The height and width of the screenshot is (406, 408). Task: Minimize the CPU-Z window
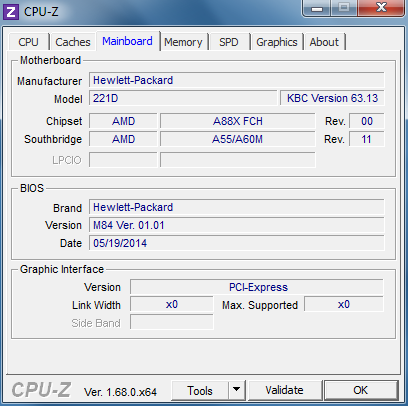[x=317, y=8]
